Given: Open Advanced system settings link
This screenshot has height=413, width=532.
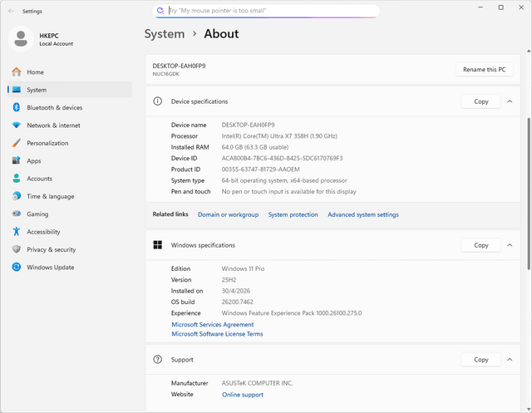Looking at the screenshot, I should click(x=363, y=214).
